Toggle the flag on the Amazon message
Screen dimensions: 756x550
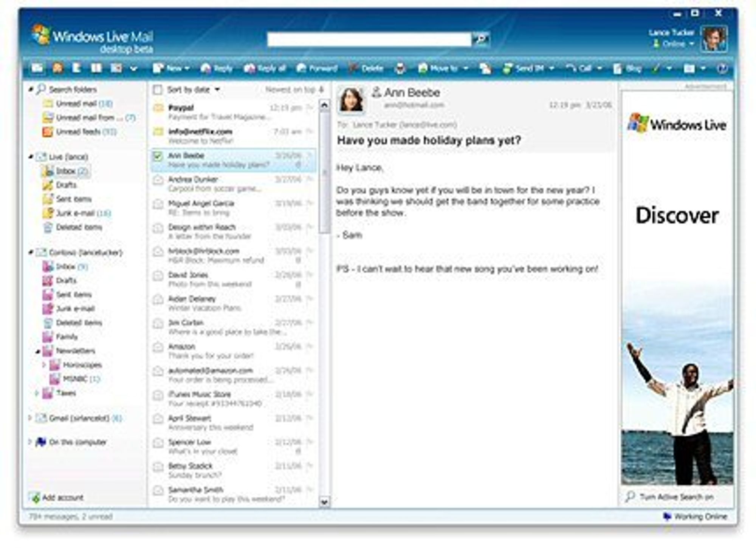(x=310, y=346)
